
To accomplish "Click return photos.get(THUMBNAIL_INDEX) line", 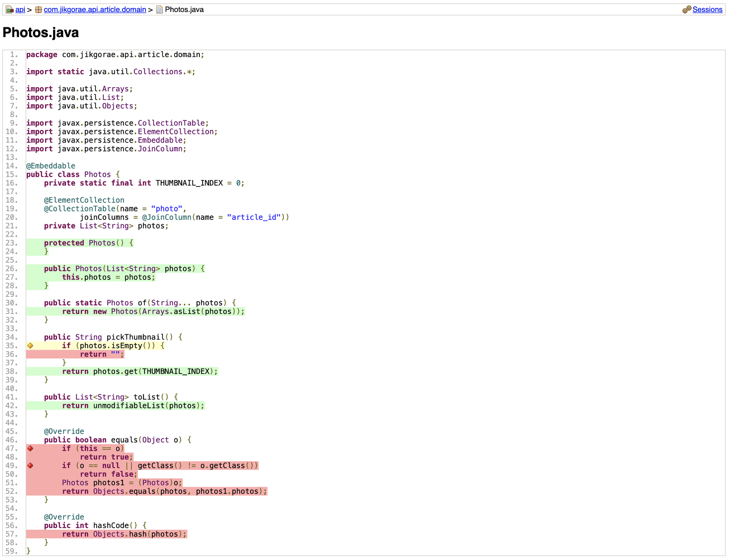I will (x=140, y=371).
